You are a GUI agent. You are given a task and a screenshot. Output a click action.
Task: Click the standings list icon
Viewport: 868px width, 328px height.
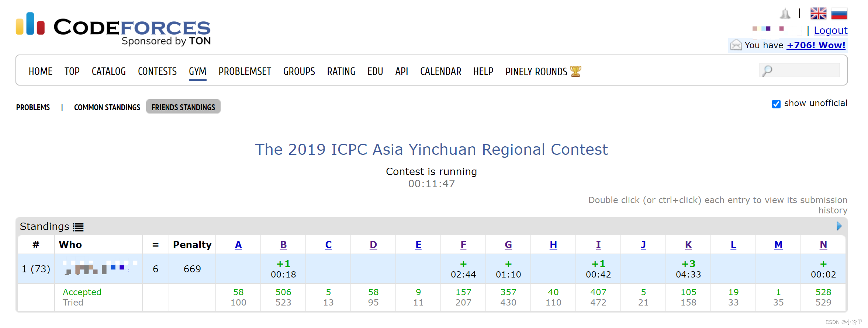coord(78,227)
